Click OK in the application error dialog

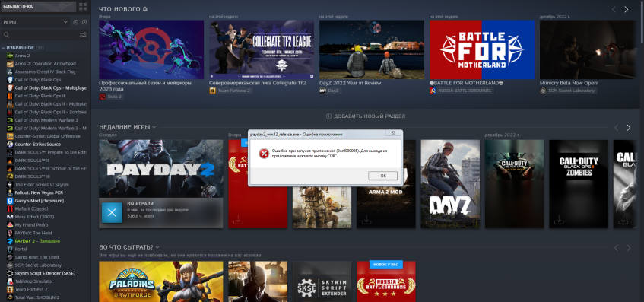click(382, 176)
